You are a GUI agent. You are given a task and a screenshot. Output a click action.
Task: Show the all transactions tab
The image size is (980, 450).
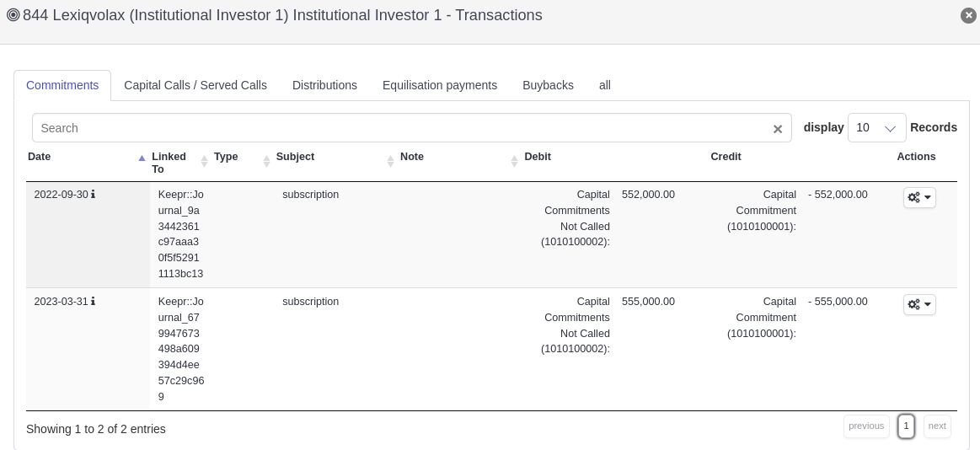pos(605,85)
